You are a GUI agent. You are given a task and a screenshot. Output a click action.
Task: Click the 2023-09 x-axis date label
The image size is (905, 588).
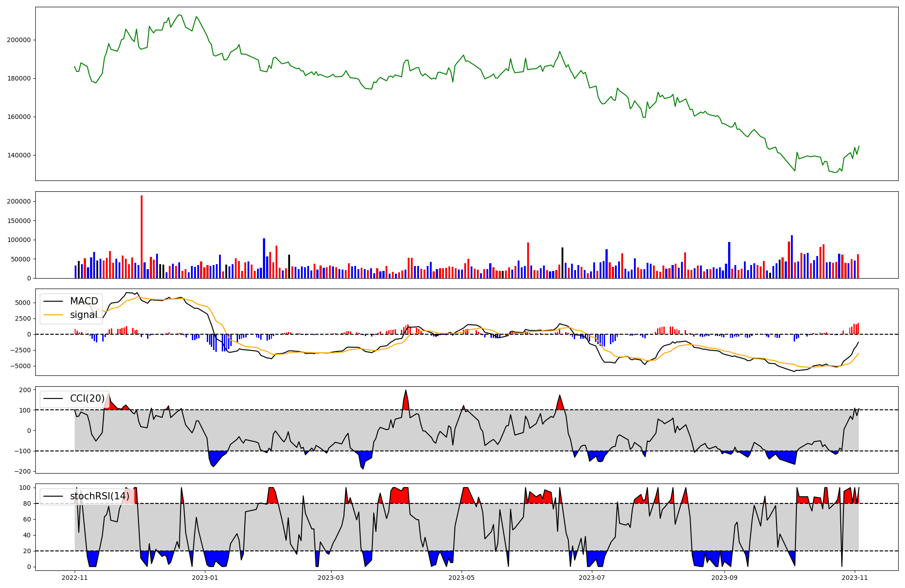coord(724,578)
